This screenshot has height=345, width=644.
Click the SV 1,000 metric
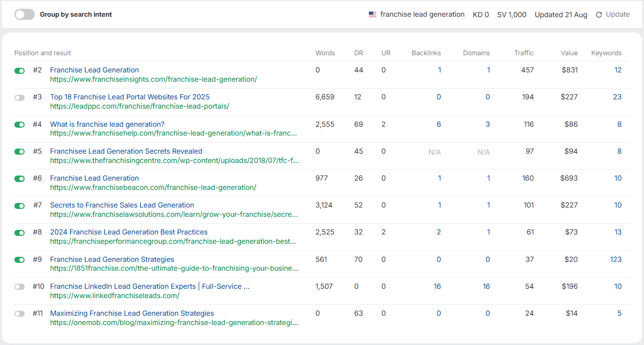[x=512, y=14]
